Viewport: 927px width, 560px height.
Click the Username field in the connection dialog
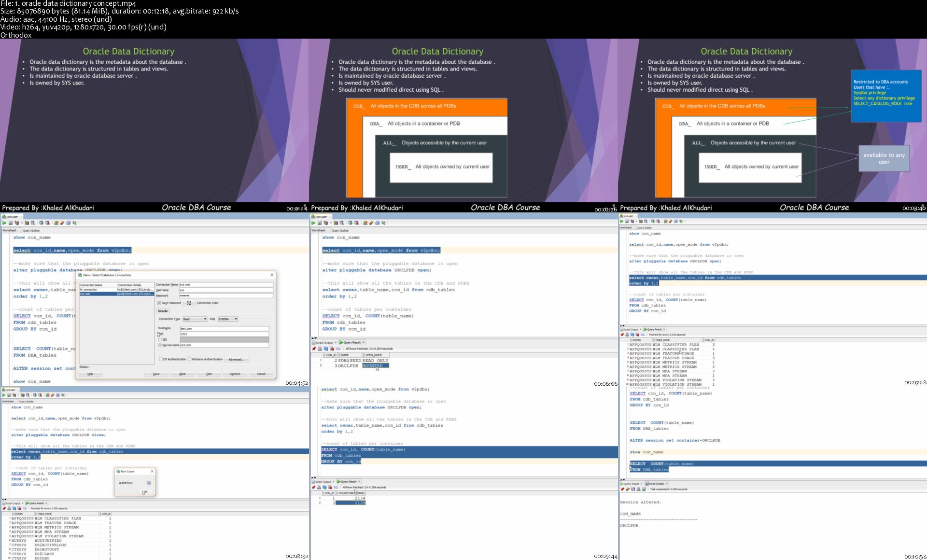click(x=226, y=290)
